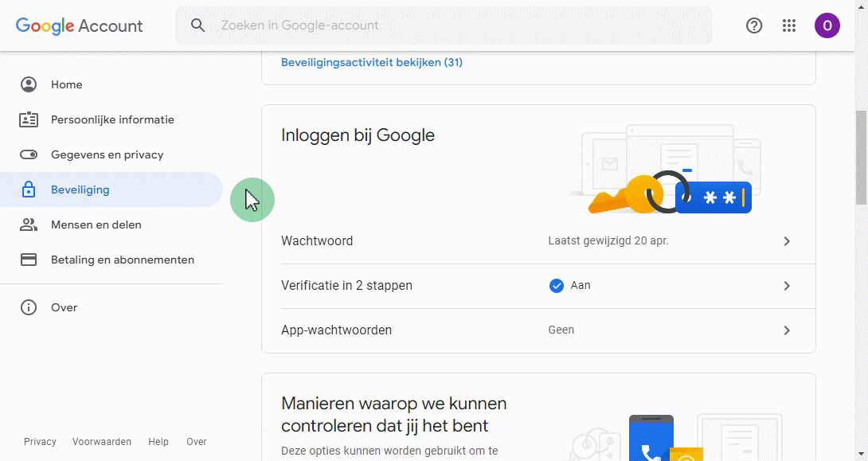Select the Mensen en delen people icon
The height and width of the screenshot is (461, 868).
29,225
